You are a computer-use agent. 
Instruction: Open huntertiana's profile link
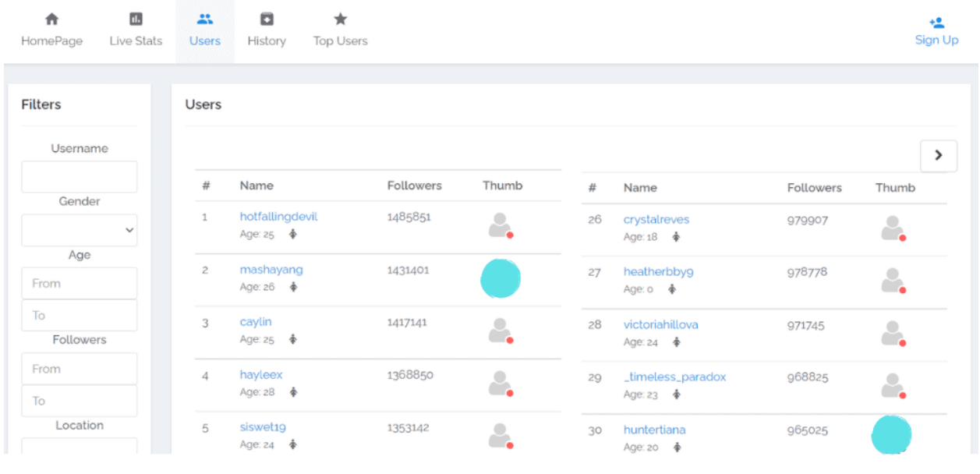(x=654, y=430)
